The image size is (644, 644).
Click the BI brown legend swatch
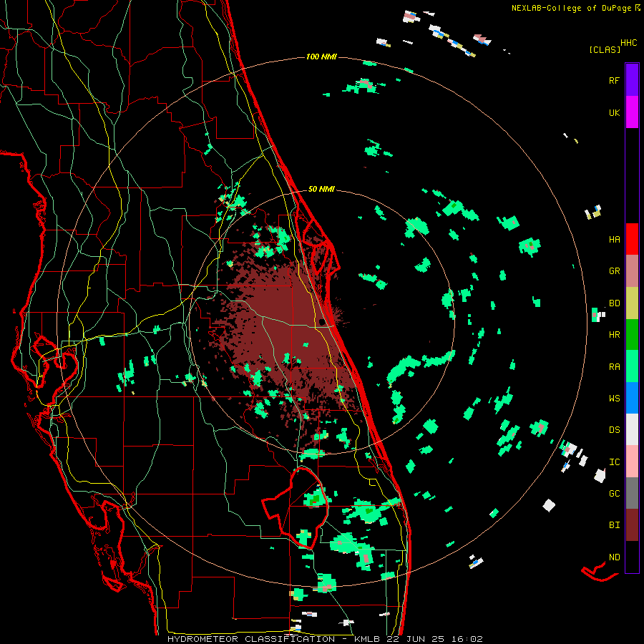pyautogui.click(x=632, y=525)
